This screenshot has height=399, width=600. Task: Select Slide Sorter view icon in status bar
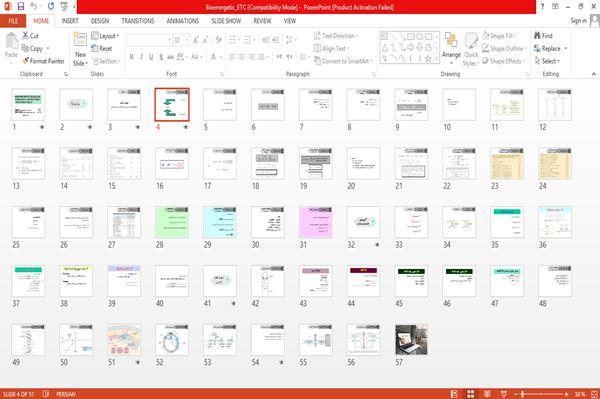pyautogui.click(x=471, y=394)
